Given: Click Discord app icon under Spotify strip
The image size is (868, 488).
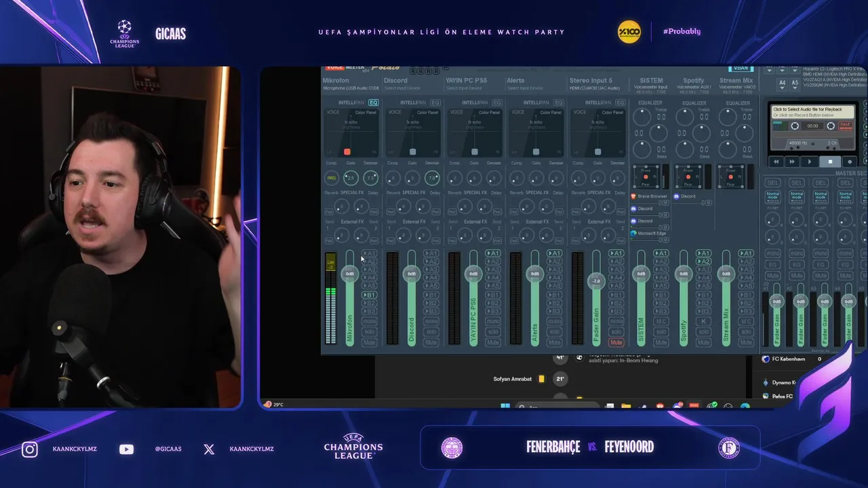Looking at the screenshot, I should [x=677, y=197].
